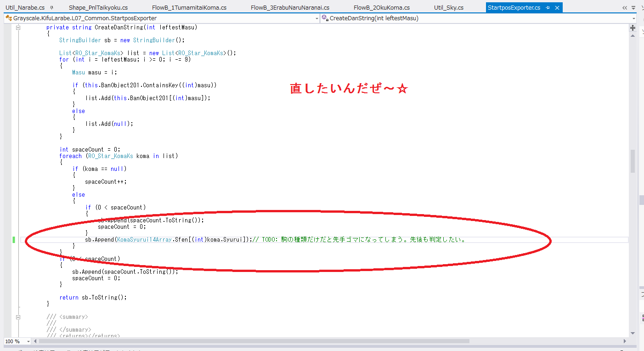644x351 pixels.
Task: Click the method icon beside CreateDanString member
Action: [325, 18]
